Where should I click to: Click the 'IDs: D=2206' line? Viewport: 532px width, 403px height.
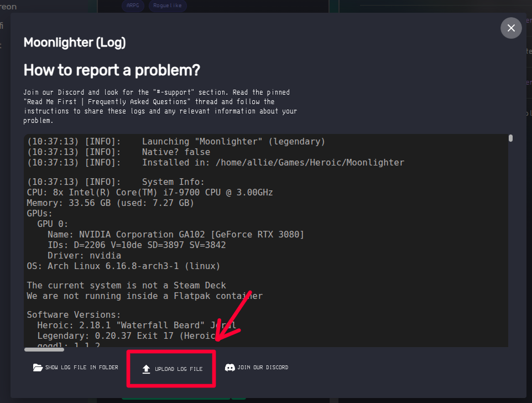137,245
